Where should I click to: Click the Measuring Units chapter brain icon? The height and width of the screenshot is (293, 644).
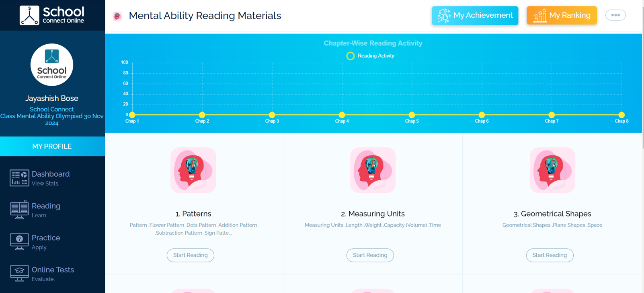pos(373,170)
